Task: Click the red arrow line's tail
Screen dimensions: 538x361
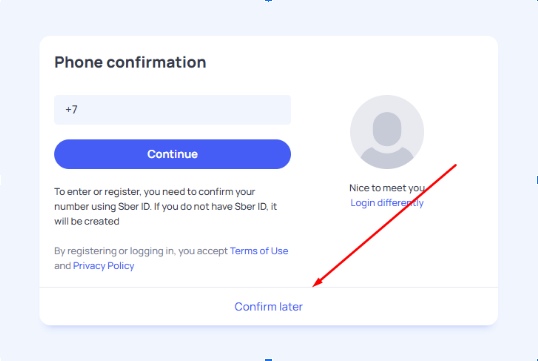Action: (x=454, y=167)
